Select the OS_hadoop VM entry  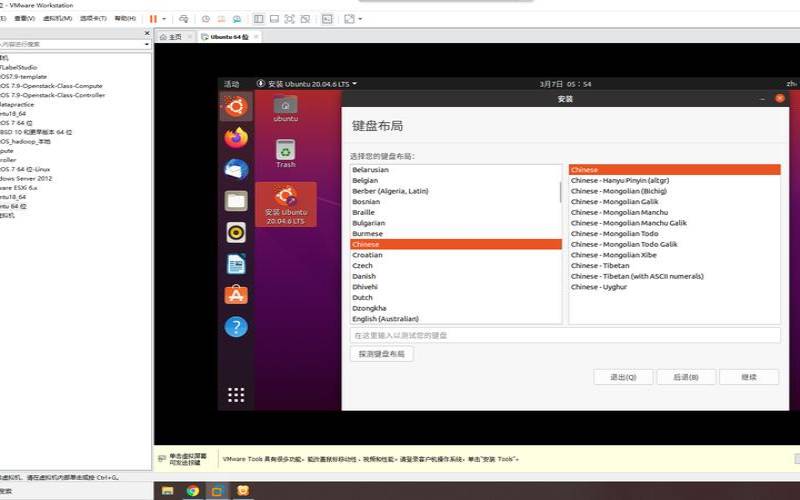26,141
